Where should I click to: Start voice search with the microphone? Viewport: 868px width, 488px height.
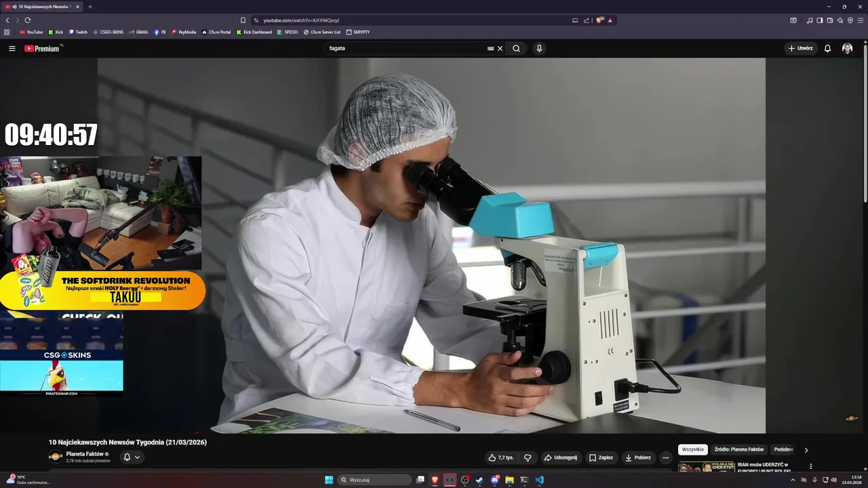(x=539, y=48)
